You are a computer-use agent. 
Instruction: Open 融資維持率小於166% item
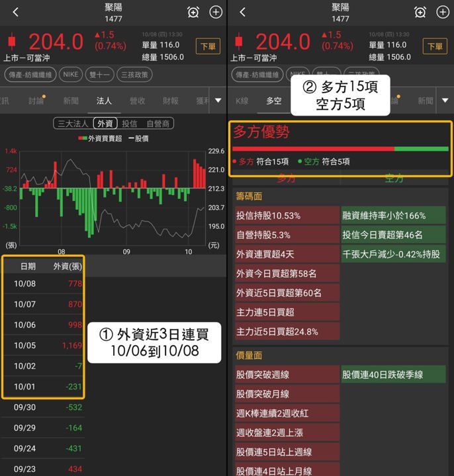pyautogui.click(x=393, y=216)
